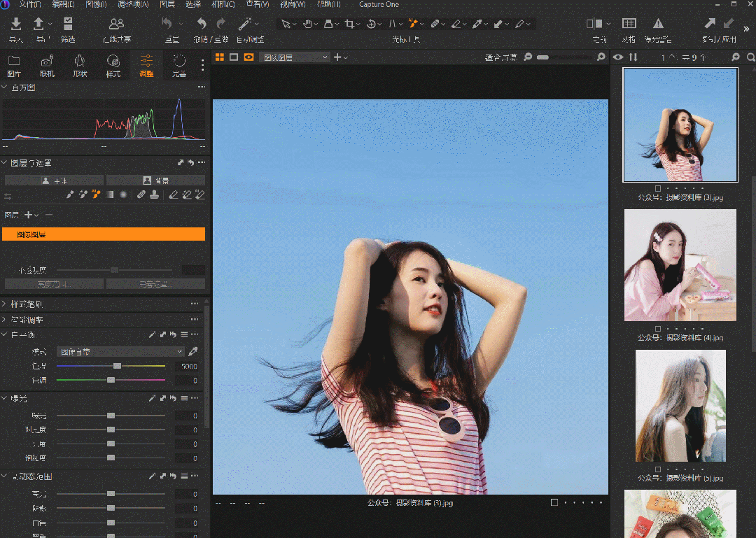Select the crop tool in cursor tools
The height and width of the screenshot is (538, 756).
pyautogui.click(x=349, y=24)
